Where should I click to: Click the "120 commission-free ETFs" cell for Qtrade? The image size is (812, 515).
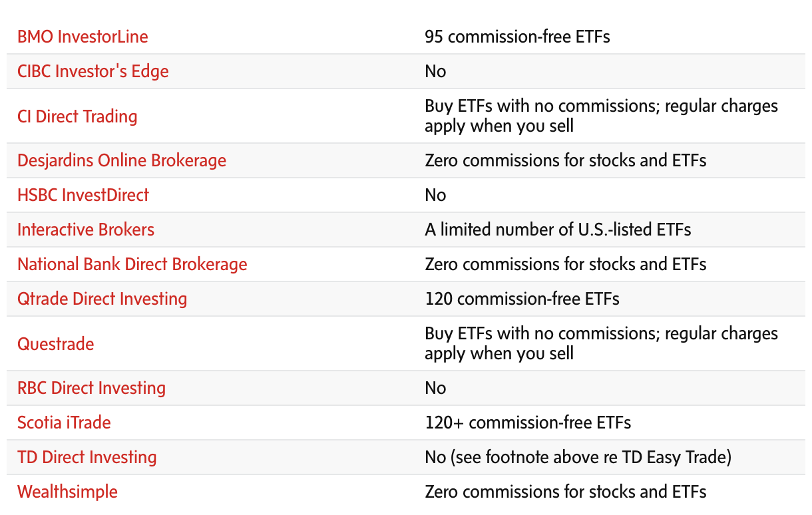click(x=522, y=299)
